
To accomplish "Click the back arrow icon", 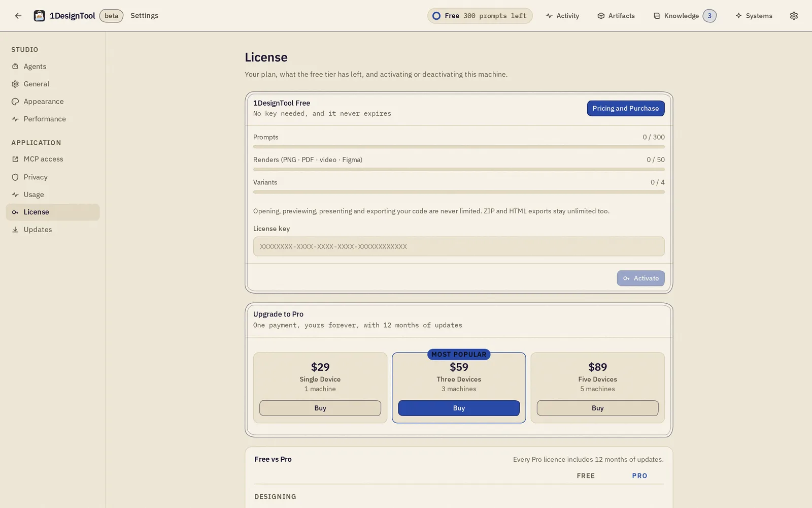I will (x=18, y=16).
